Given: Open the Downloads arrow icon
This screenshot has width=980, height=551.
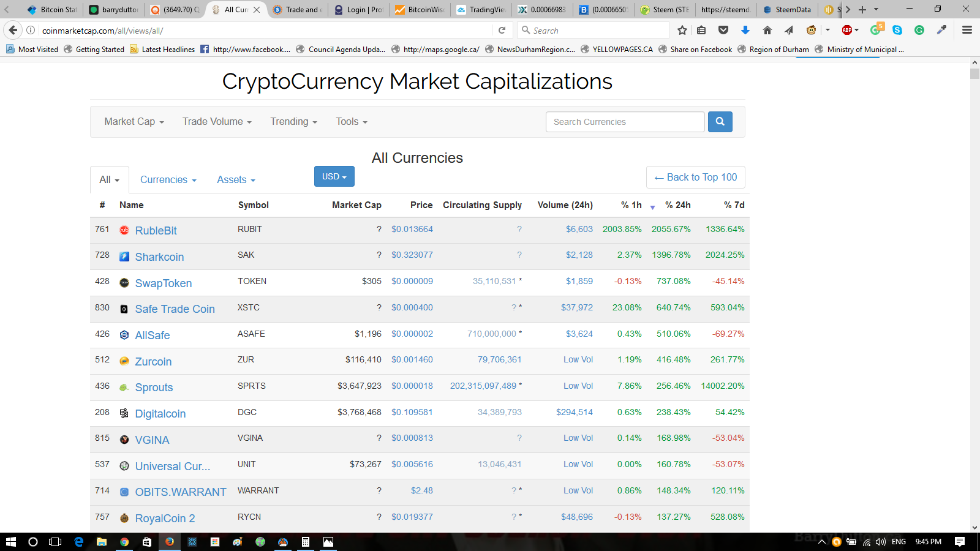Looking at the screenshot, I should tap(745, 30).
